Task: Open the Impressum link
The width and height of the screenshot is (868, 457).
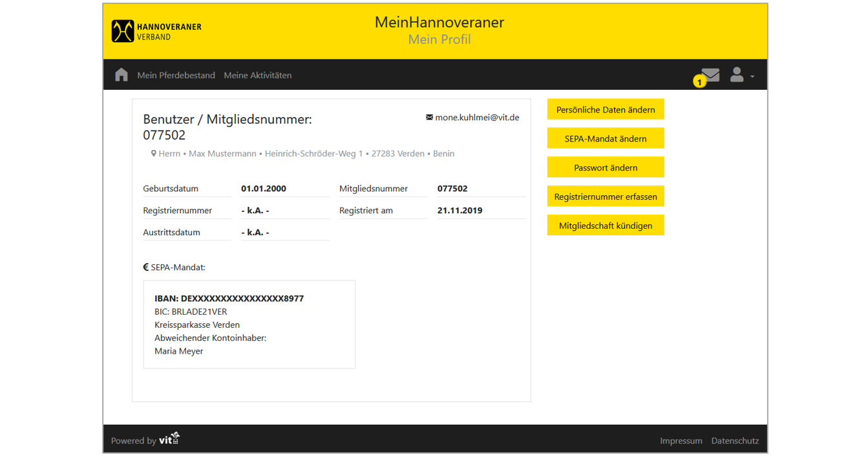Action: click(681, 441)
